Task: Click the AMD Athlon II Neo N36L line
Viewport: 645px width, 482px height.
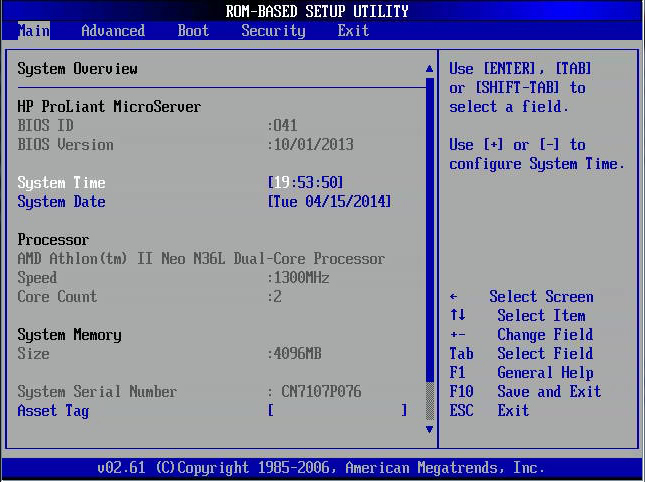Action: [x=201, y=259]
